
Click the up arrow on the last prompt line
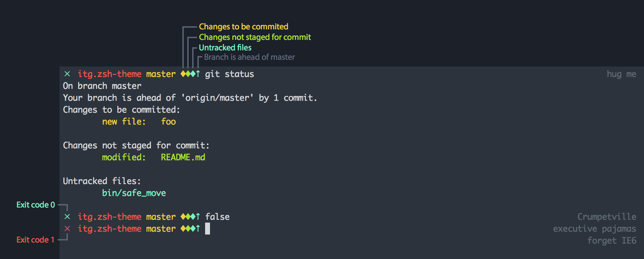198,229
